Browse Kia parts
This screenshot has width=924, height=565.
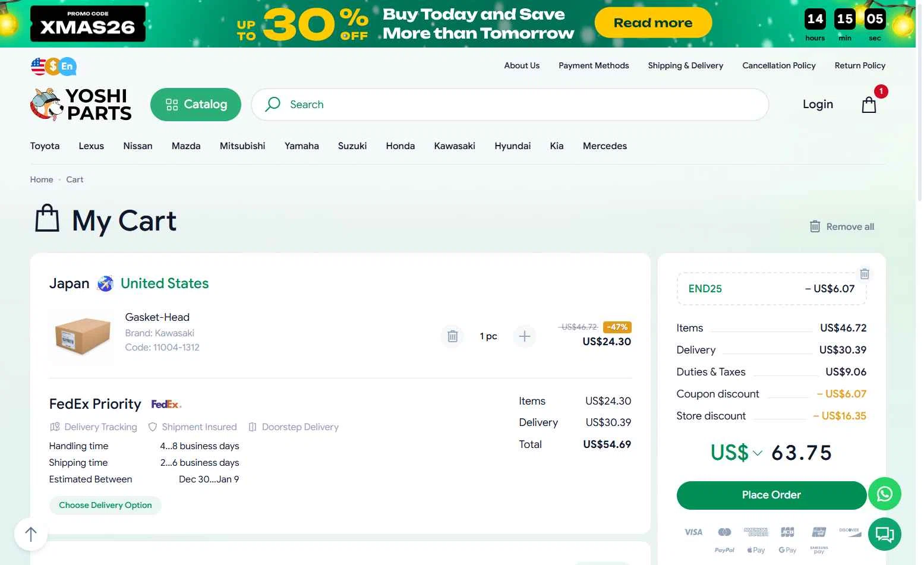click(x=557, y=146)
